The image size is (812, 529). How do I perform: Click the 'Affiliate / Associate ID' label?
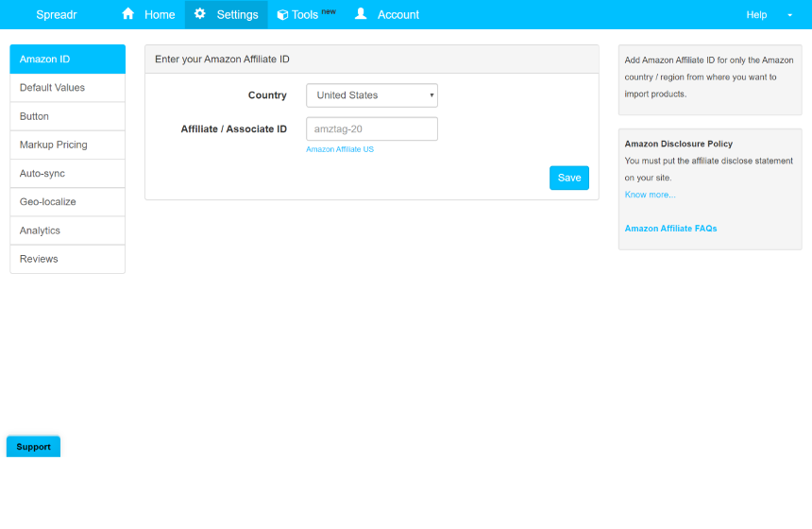pyautogui.click(x=233, y=129)
